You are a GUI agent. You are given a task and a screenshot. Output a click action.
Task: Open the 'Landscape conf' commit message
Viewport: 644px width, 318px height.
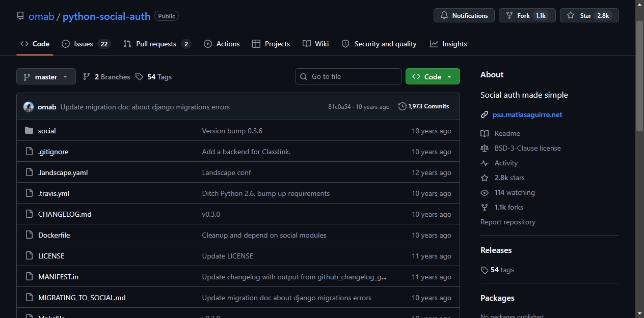click(226, 172)
